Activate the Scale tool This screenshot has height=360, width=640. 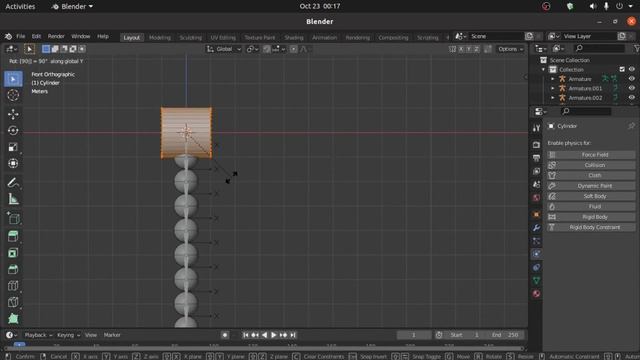pos(13,147)
